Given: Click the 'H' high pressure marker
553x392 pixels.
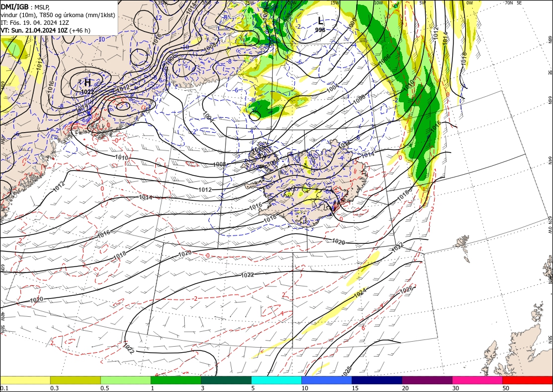Looking at the screenshot, I should point(87,83).
